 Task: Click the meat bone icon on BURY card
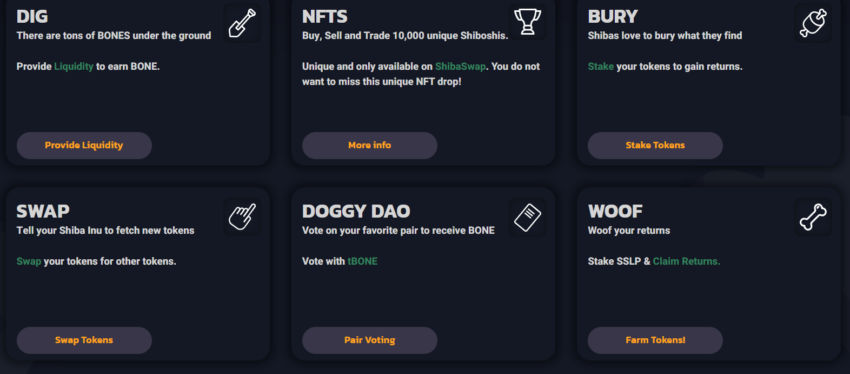click(813, 23)
